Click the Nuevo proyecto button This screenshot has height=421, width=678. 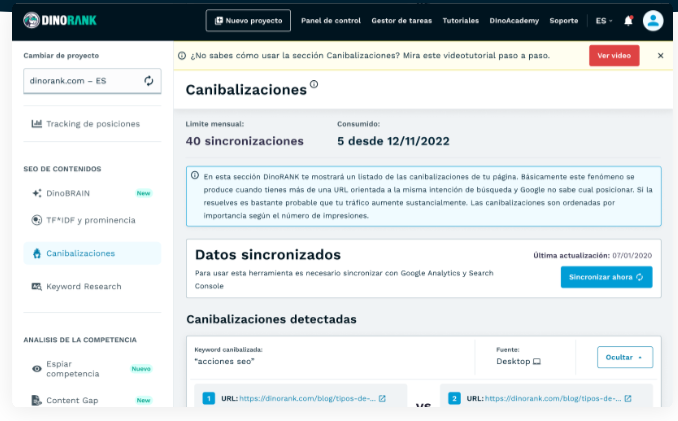(248, 20)
